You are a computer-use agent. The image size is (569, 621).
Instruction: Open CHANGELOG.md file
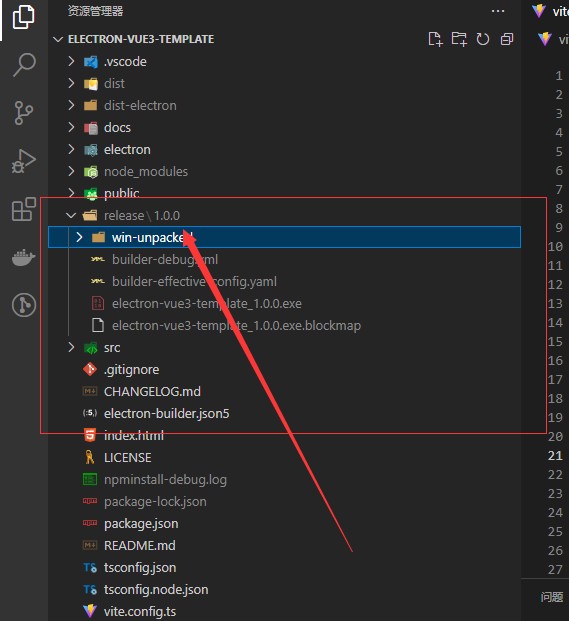(x=152, y=391)
